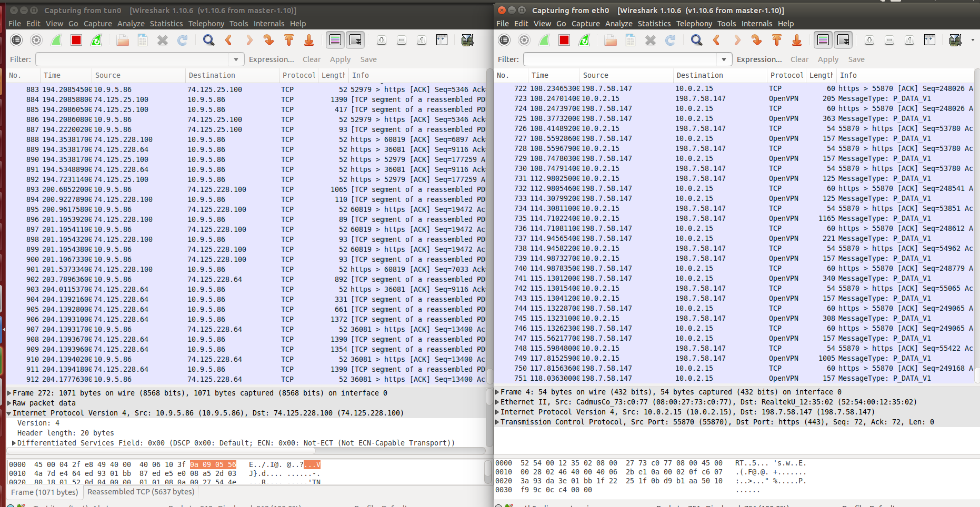Expand Frame 272 details in tun0 window
This screenshot has height=507, width=980.
point(9,393)
